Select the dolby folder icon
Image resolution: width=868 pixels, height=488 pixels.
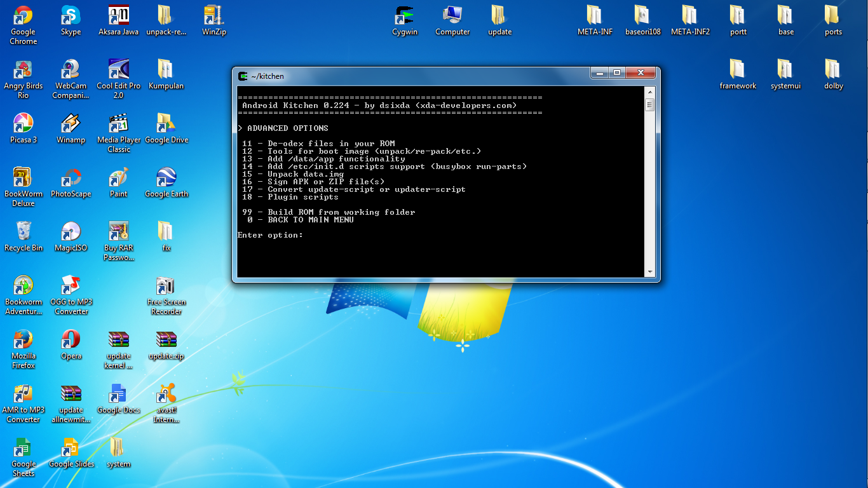[x=834, y=74]
